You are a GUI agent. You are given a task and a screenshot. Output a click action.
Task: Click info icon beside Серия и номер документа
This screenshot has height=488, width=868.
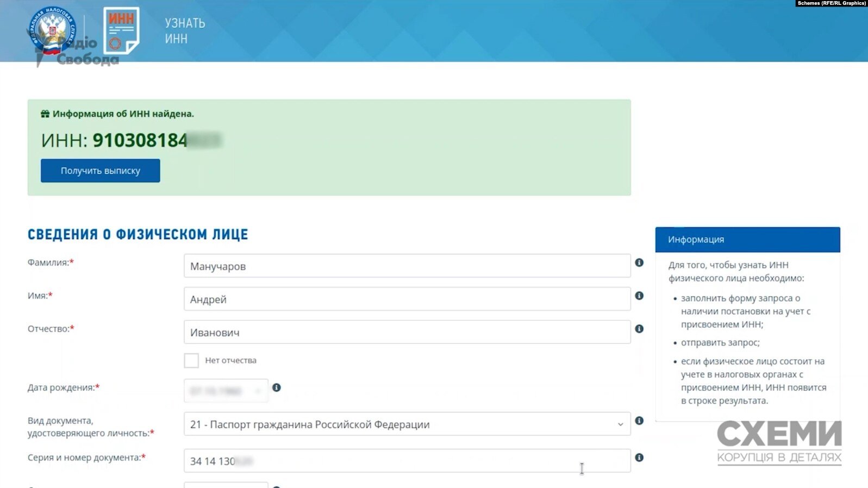pyautogui.click(x=639, y=458)
